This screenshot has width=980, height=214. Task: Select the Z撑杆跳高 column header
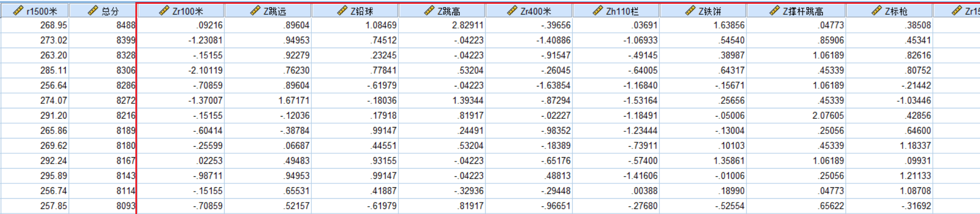click(796, 10)
